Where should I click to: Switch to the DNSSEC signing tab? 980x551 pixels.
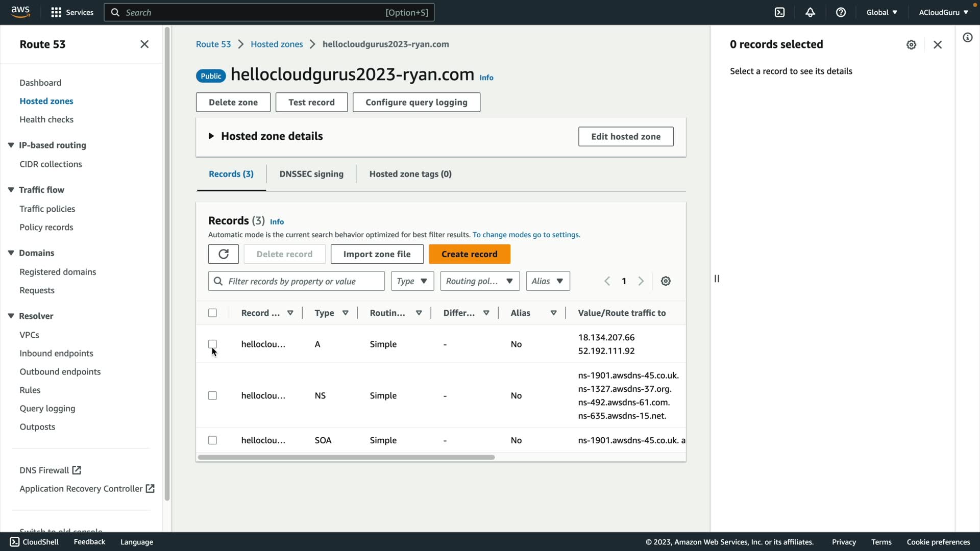coord(311,174)
